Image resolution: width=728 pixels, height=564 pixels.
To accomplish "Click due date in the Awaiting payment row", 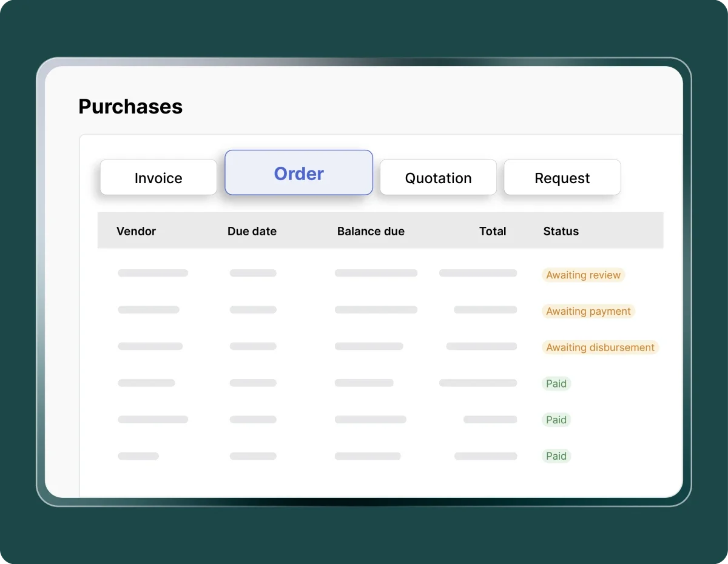I will (x=253, y=310).
